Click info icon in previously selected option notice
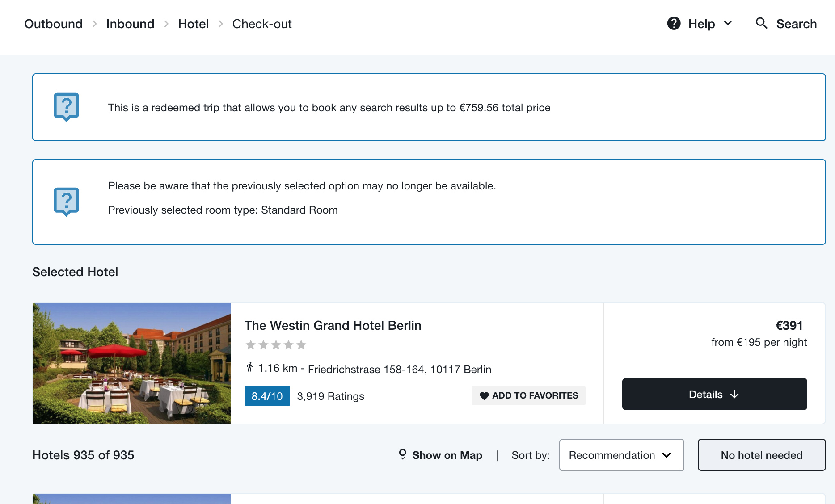Screen dimensions: 835x504 [x=66, y=202]
